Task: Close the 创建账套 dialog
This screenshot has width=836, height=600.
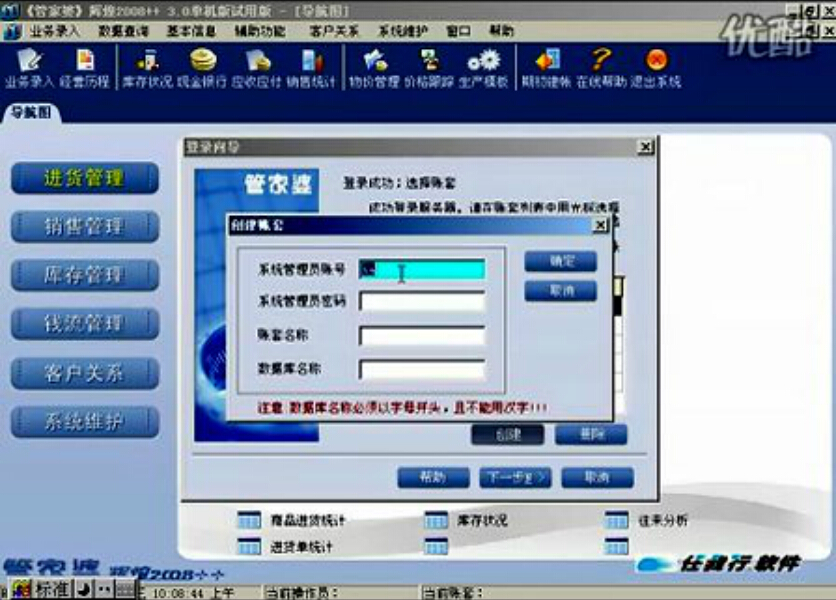Action: 601,226
